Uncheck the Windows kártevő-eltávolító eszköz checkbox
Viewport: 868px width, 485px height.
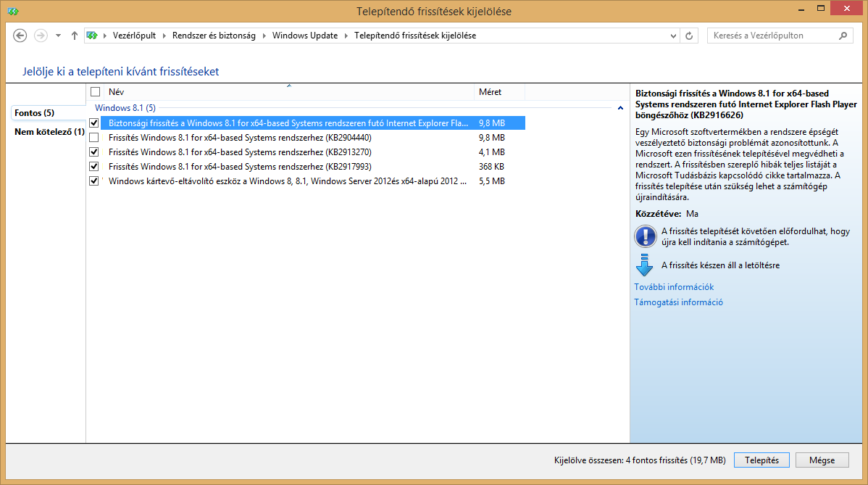pos(94,181)
